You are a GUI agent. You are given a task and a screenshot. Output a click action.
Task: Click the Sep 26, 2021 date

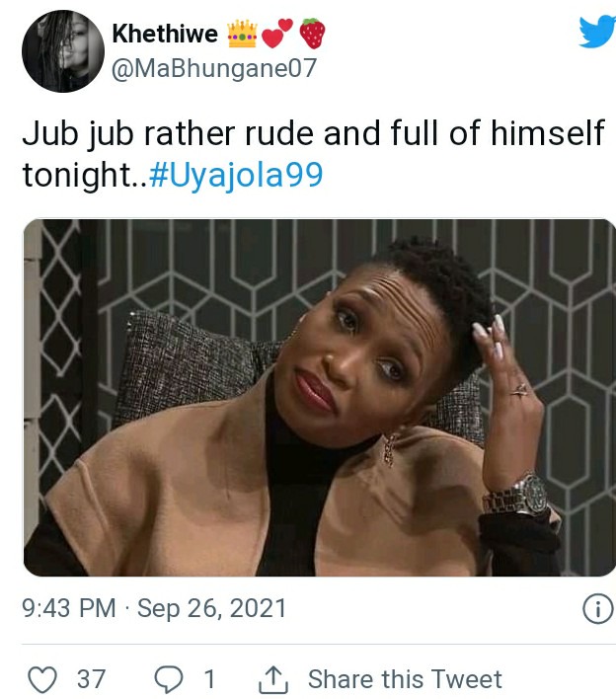click(211, 609)
